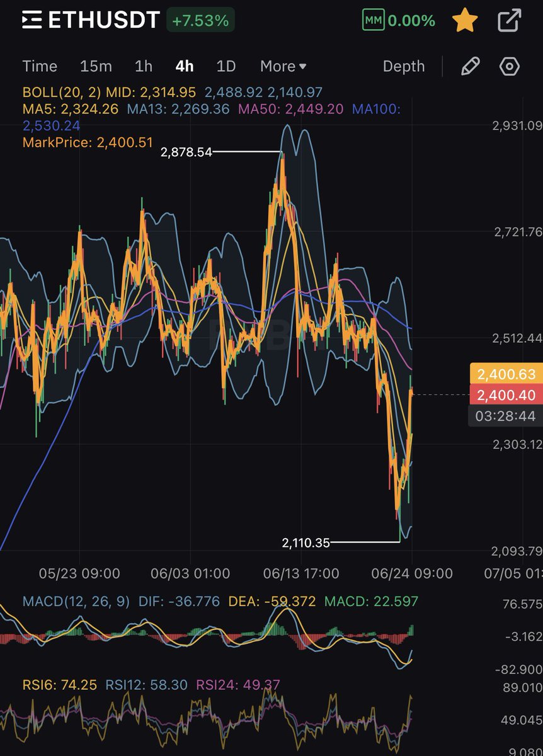Select the 4h interval tab
Screen dimensions: 543x756
(185, 66)
